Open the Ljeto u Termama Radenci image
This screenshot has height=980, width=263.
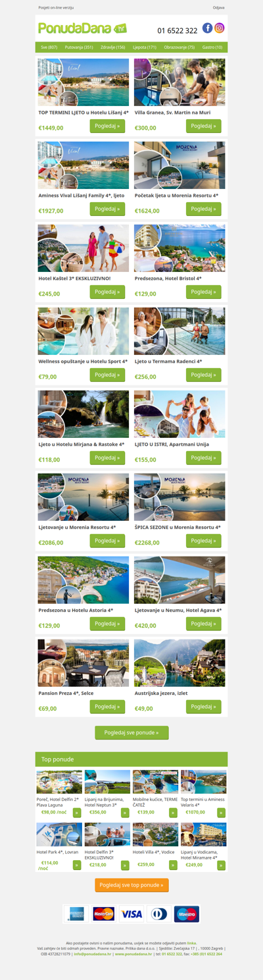(179, 331)
